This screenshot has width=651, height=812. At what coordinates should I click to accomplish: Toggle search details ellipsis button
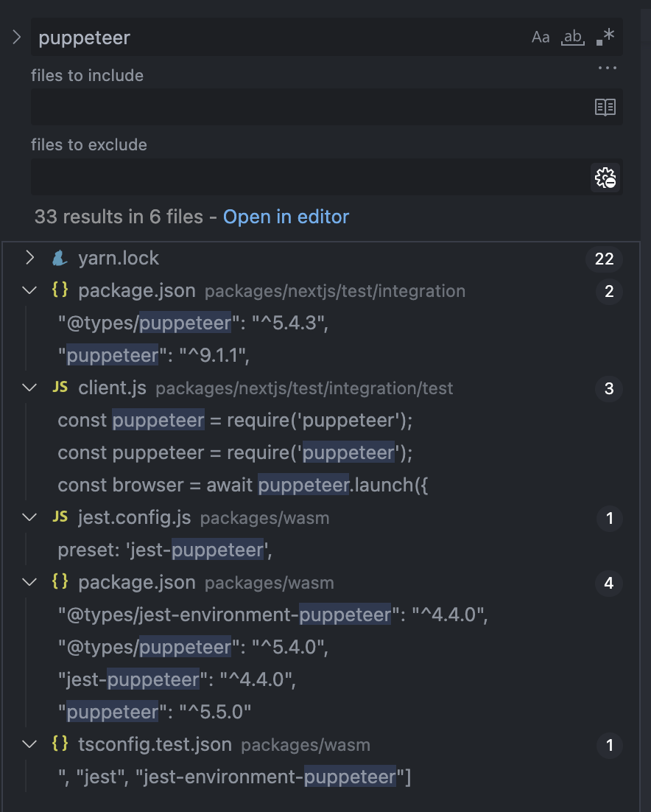point(607,68)
